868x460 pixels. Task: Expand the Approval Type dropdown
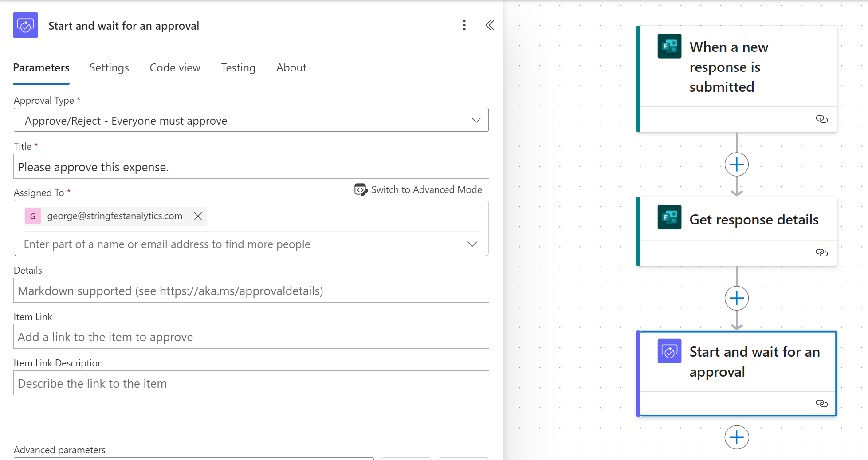click(x=476, y=120)
